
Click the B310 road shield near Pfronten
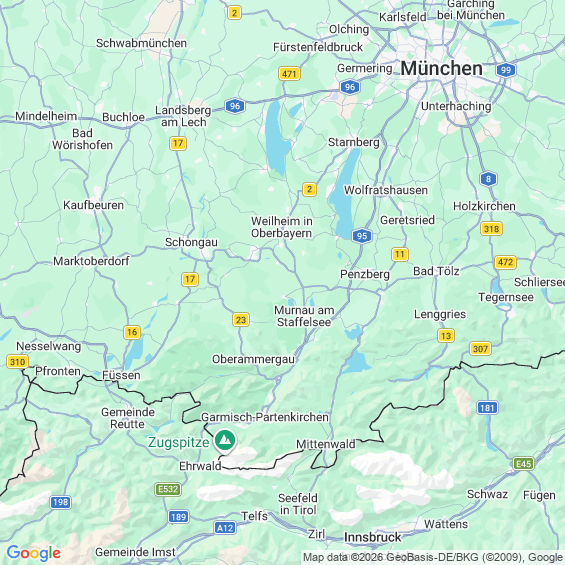tap(17, 361)
